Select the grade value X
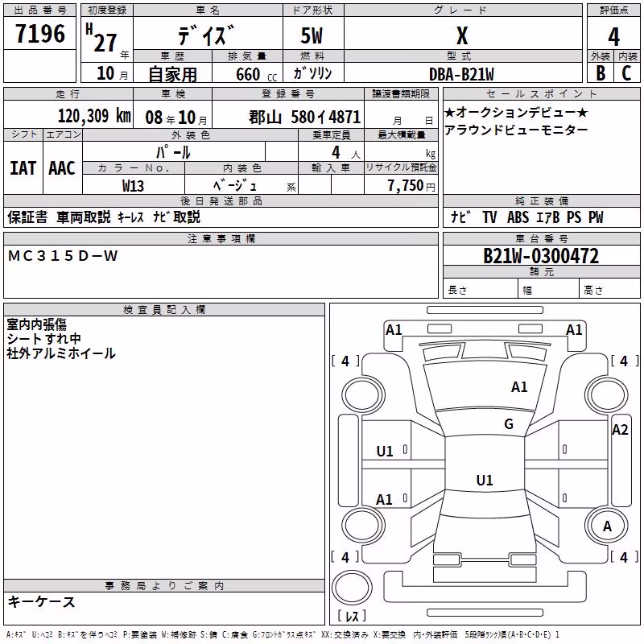The image size is (644, 644). (x=462, y=35)
